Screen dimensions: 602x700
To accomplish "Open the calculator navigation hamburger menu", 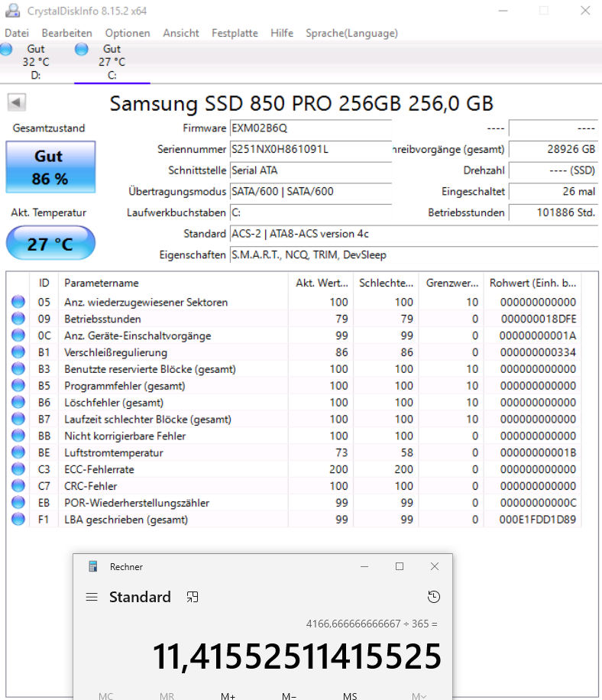I will (x=92, y=597).
